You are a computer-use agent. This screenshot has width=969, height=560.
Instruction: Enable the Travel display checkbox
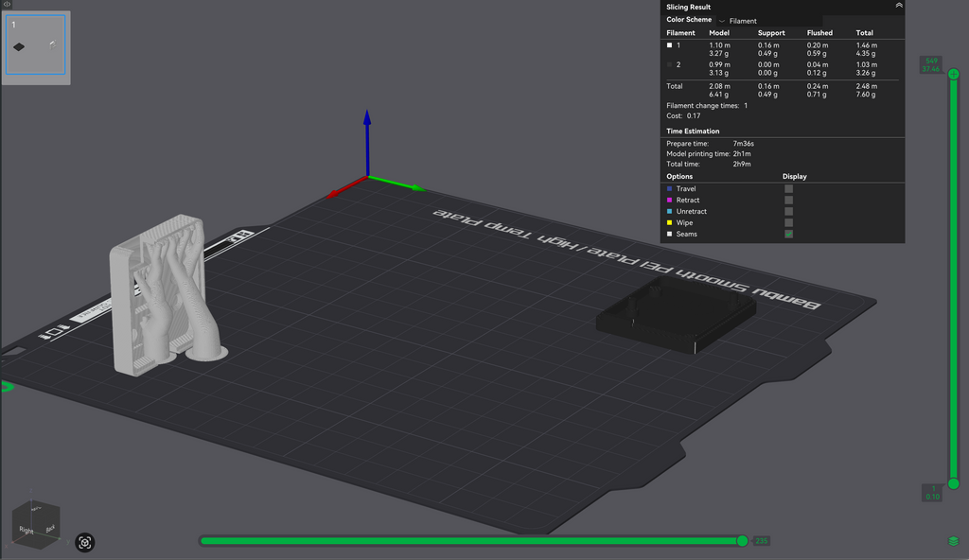click(788, 188)
